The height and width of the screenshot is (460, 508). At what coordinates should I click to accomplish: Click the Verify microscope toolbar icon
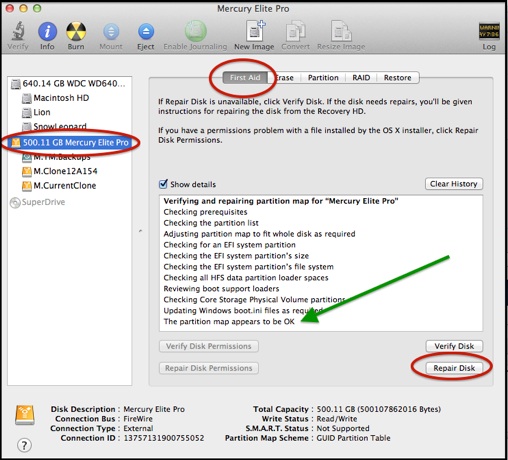[x=18, y=31]
